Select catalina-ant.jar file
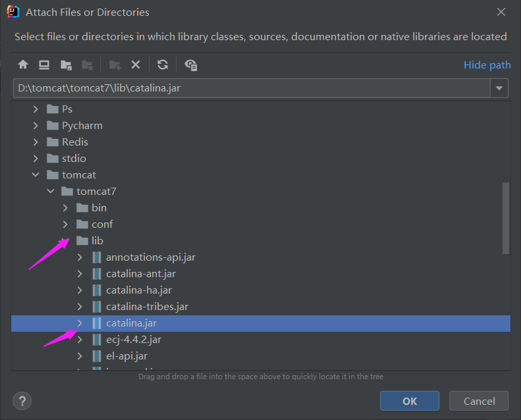 (141, 274)
